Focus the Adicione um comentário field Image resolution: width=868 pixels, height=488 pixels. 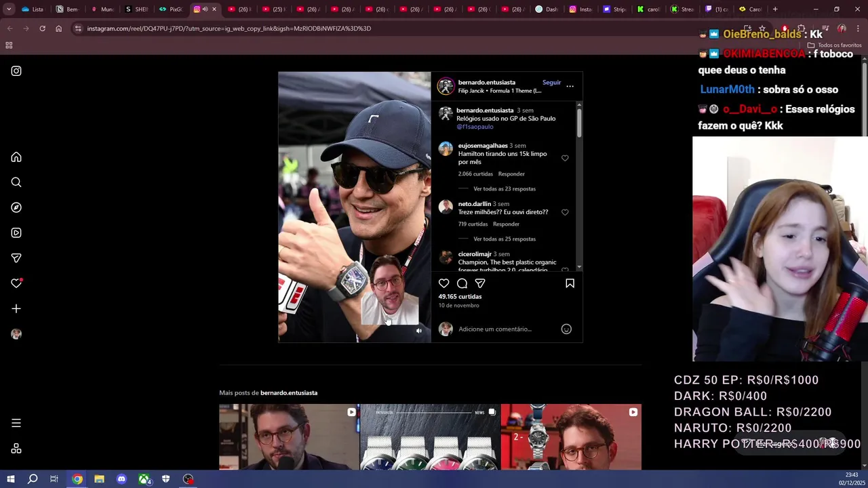[x=507, y=329]
